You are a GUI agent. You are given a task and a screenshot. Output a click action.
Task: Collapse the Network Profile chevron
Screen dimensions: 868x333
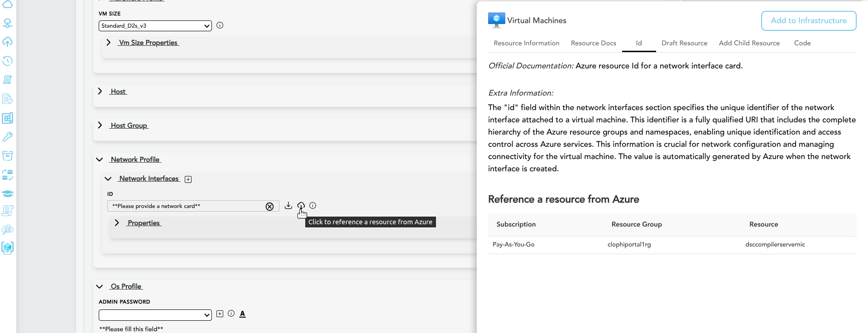(100, 159)
